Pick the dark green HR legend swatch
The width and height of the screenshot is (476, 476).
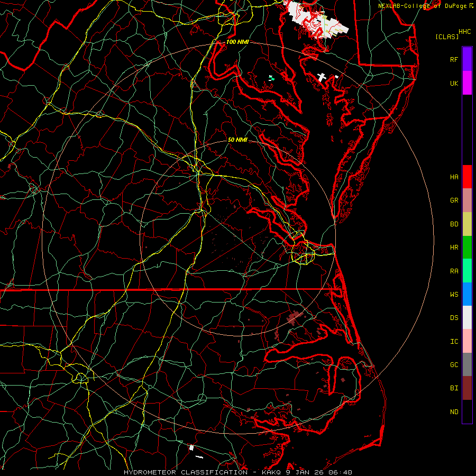pos(467,248)
